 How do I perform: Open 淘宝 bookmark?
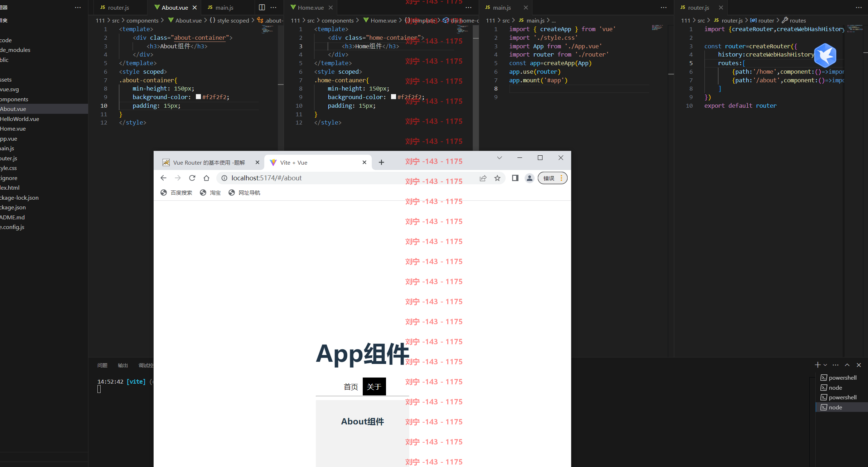[x=210, y=193]
